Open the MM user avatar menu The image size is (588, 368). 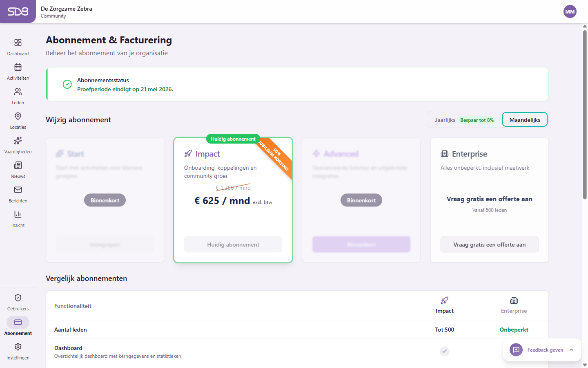(570, 11)
